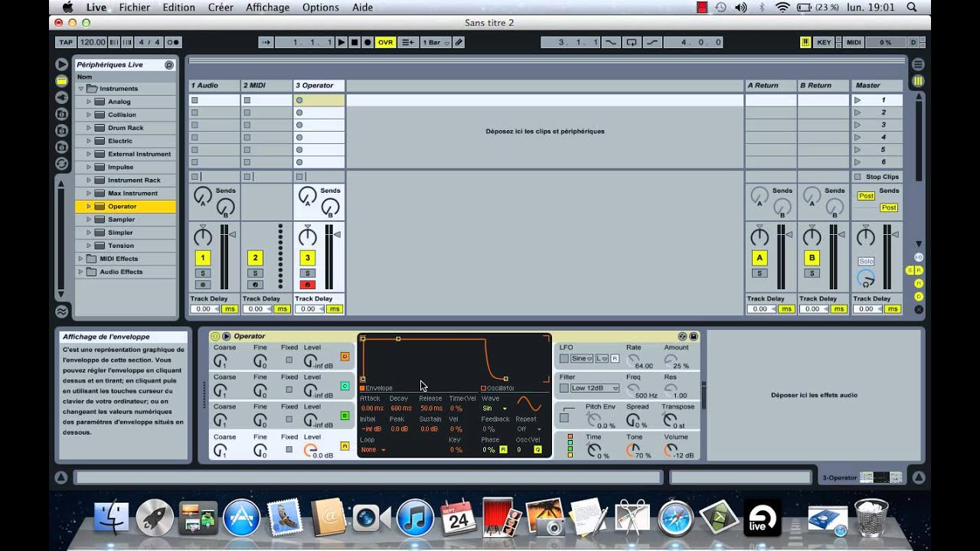Select oscillator A button
Screen dimensions: 980x551
[x=345, y=445]
